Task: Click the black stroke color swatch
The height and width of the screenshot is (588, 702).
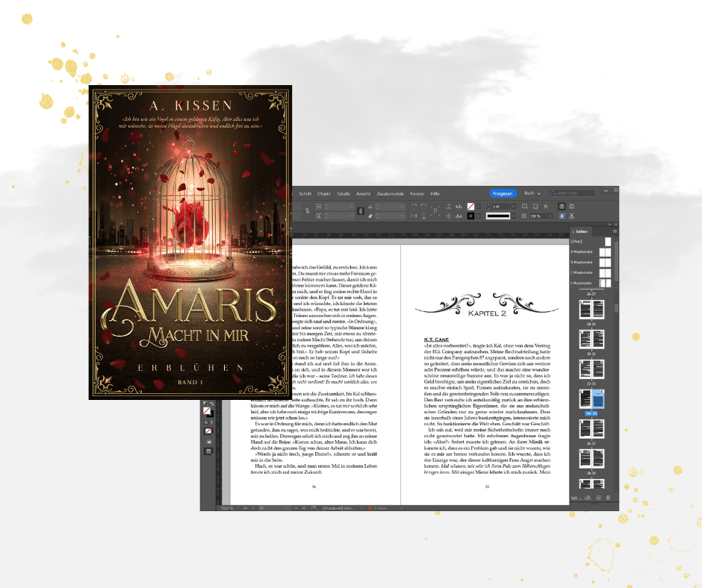Action: click(x=471, y=216)
